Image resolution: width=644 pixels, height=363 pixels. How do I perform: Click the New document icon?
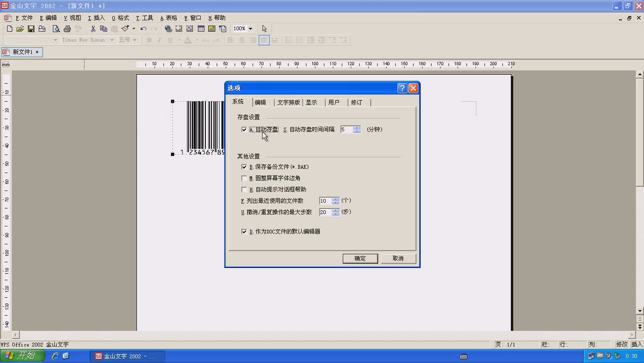tap(9, 29)
